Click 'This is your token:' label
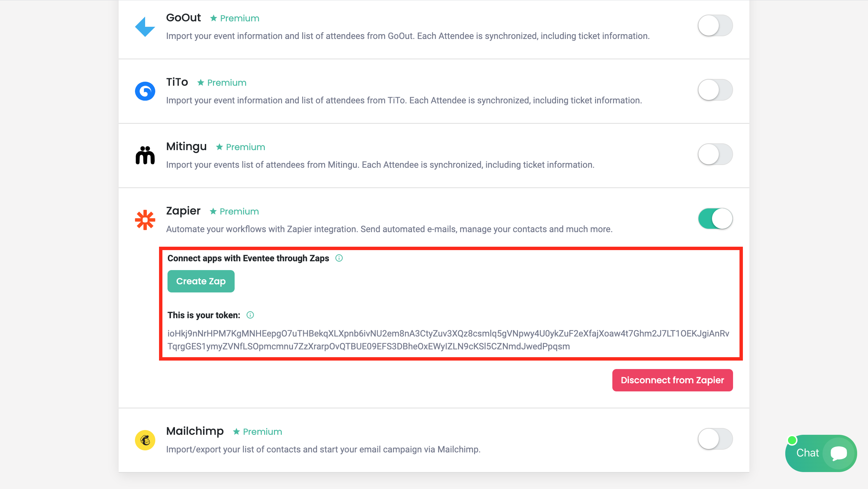The height and width of the screenshot is (489, 868). point(204,315)
